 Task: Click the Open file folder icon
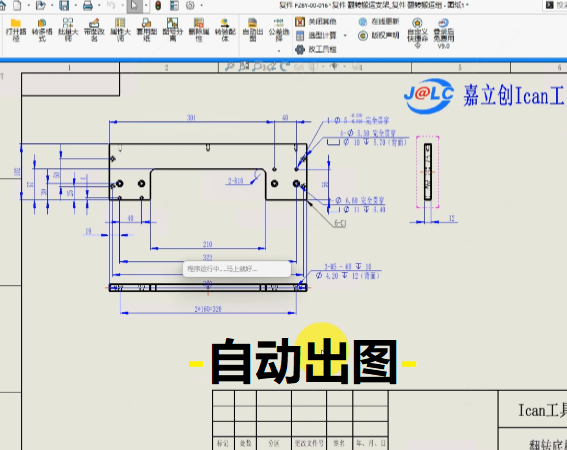pos(40,5)
